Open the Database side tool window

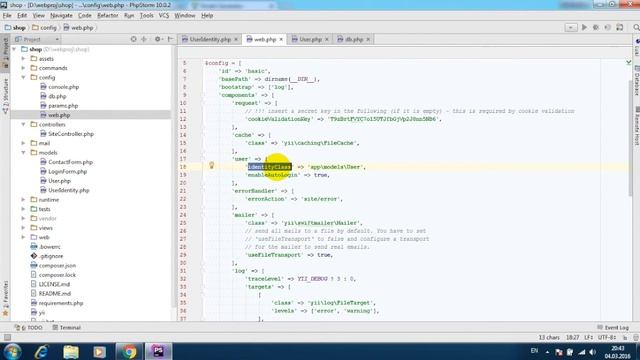[636, 80]
